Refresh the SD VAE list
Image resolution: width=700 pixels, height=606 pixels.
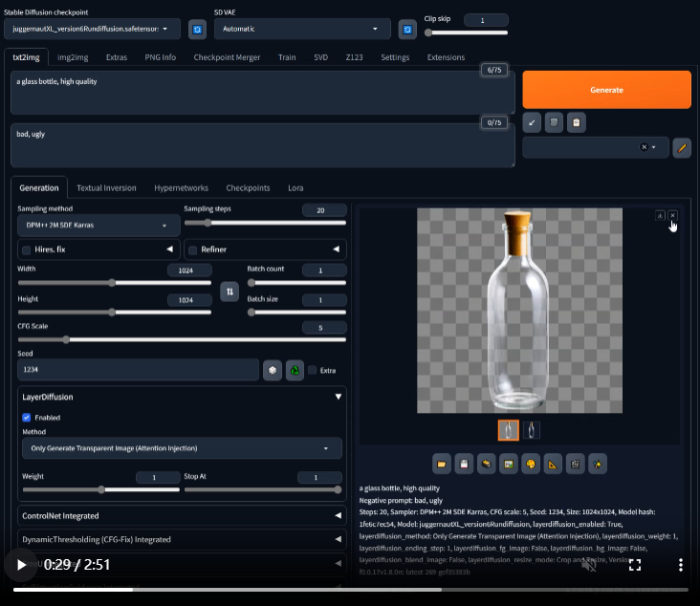click(407, 30)
